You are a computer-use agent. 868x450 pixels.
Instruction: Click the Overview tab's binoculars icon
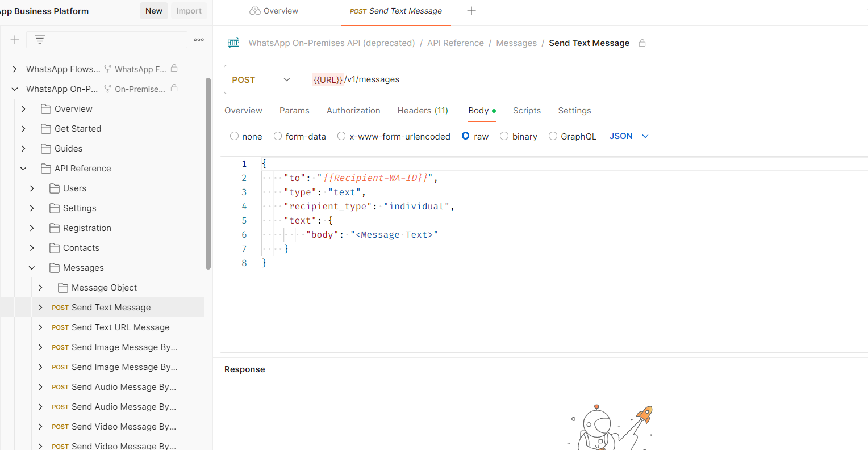point(255,11)
